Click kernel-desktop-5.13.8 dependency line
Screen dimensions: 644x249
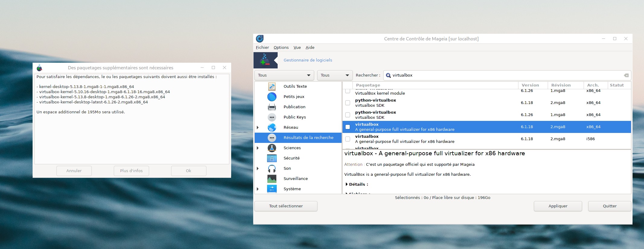pyautogui.click(x=85, y=87)
